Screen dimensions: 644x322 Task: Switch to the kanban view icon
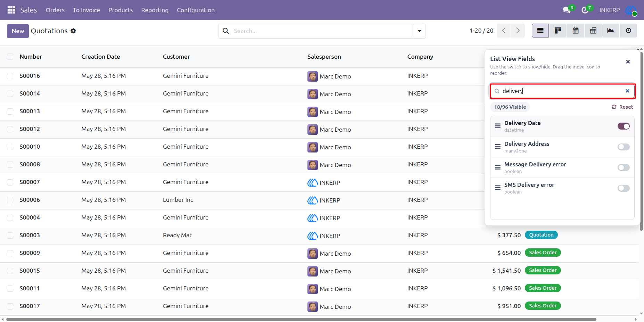pos(558,31)
